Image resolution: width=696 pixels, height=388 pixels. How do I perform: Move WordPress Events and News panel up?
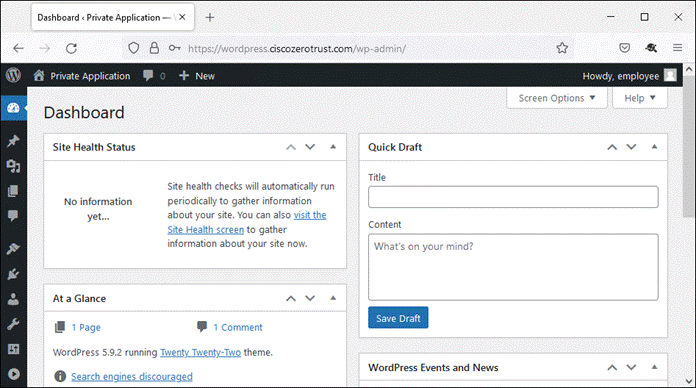[612, 368]
